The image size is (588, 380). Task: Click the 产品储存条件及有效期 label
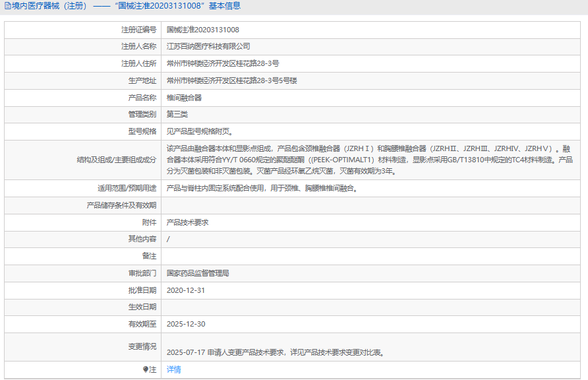pyautogui.click(x=121, y=205)
